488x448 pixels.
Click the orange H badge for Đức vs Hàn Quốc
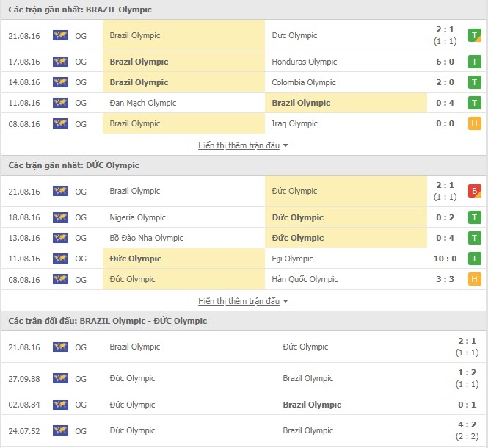tap(474, 279)
